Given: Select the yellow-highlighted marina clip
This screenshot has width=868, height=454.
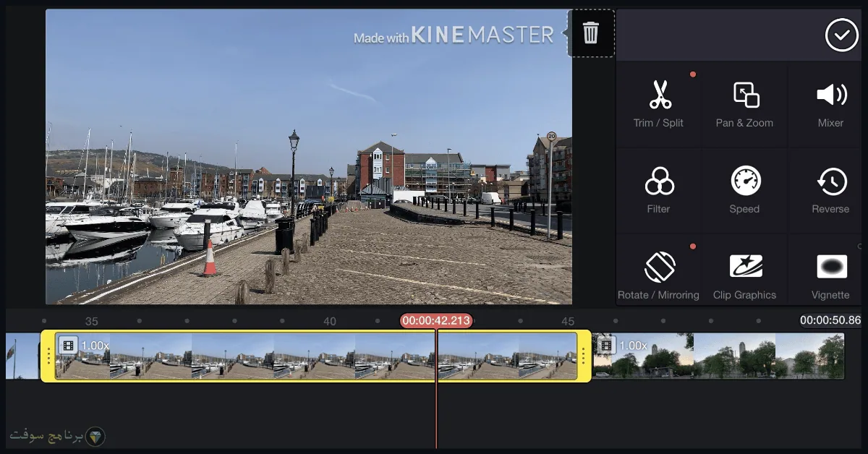Looking at the screenshot, I should coord(316,356).
